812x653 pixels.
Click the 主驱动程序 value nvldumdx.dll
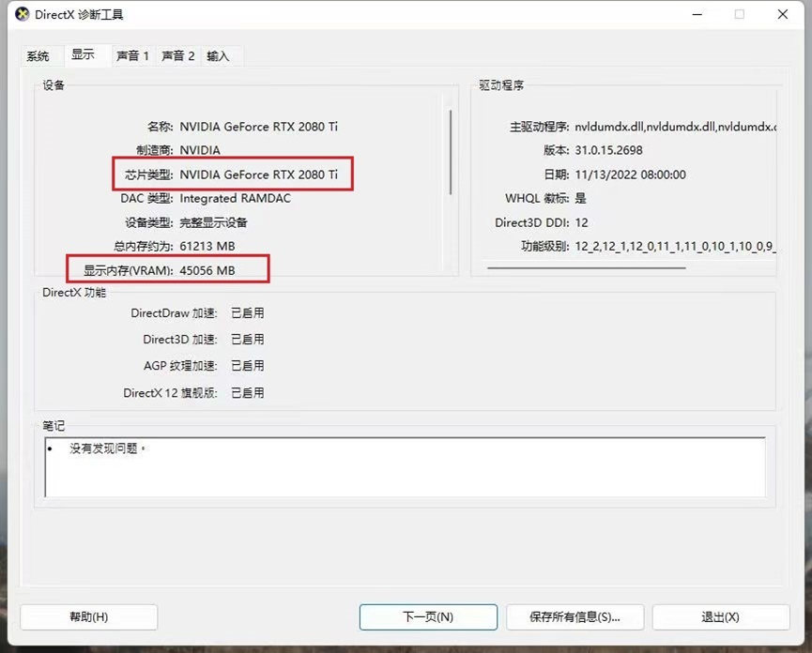(674, 127)
